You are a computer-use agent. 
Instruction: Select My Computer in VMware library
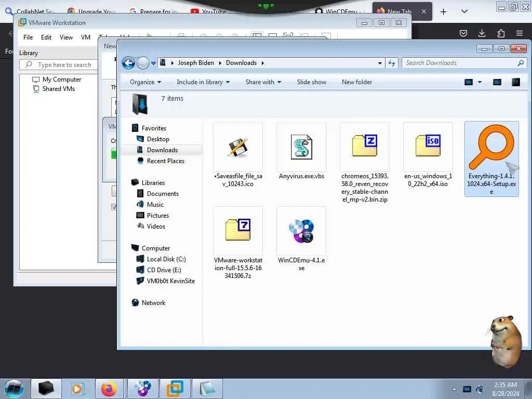tap(57, 79)
